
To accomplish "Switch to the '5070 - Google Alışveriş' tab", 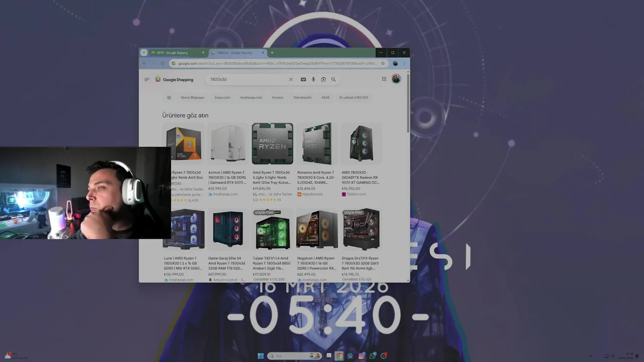I will [x=178, y=52].
